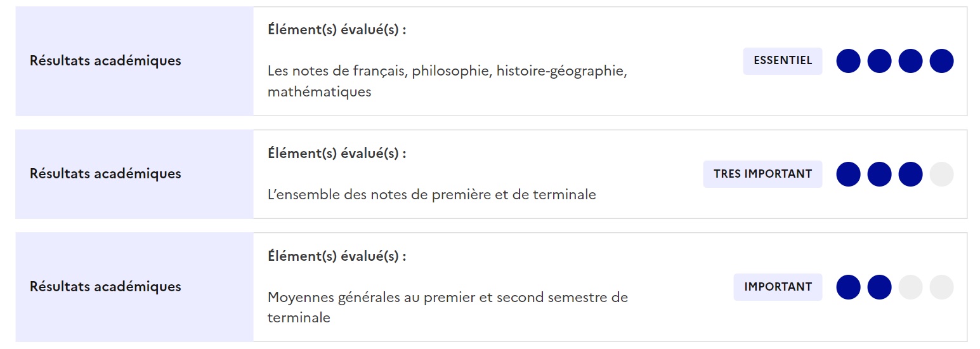Select Résultats académiques label beside L'ensemble des notes
The image size is (980, 349).
(x=105, y=174)
